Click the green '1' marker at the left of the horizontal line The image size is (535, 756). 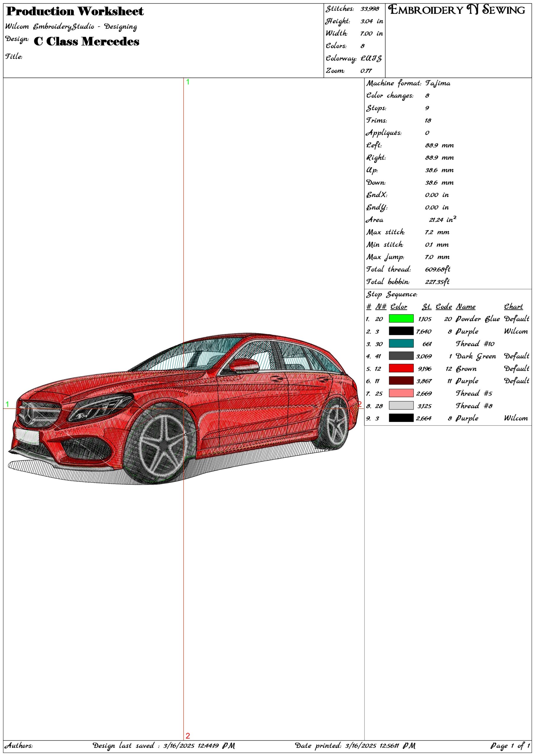point(7,404)
